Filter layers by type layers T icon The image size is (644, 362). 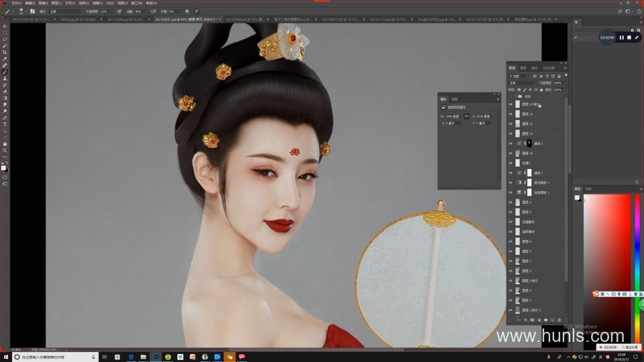(547, 76)
